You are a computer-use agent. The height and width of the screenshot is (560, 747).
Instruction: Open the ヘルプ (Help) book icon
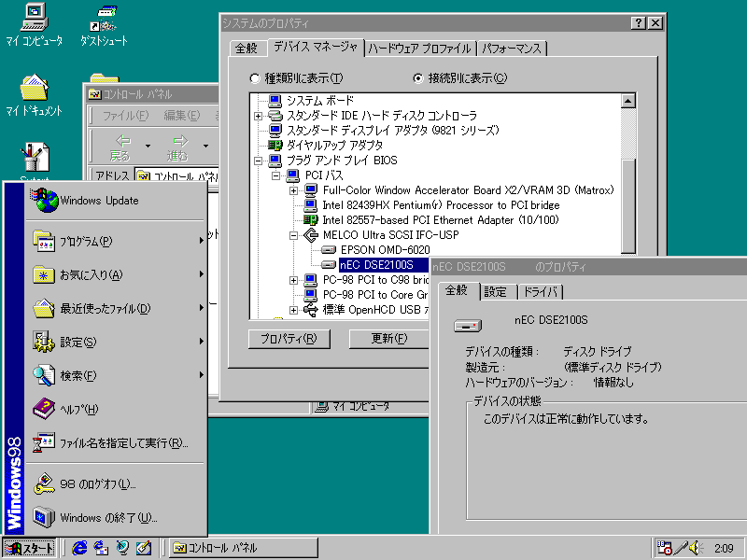pos(45,409)
